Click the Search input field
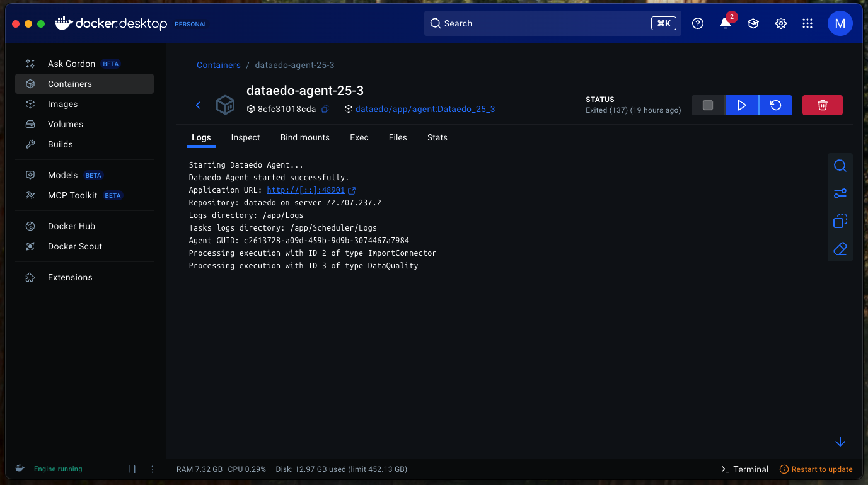 coord(552,23)
